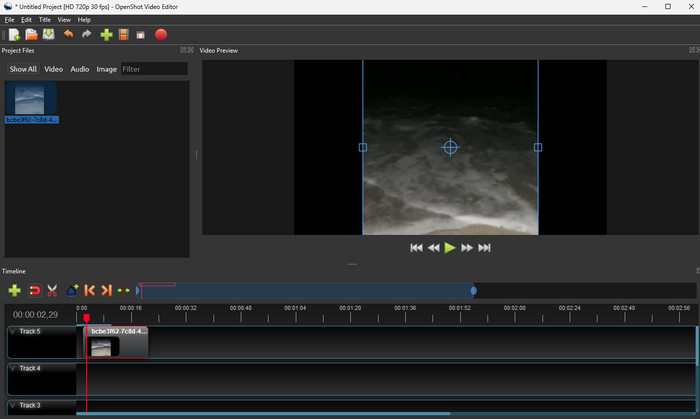Center the timeline on the playhead
The height and width of the screenshot is (419, 700).
pos(124,290)
